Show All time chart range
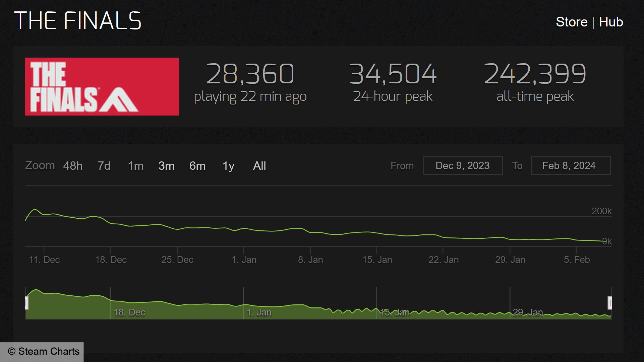The width and height of the screenshot is (644, 362). coord(259,166)
